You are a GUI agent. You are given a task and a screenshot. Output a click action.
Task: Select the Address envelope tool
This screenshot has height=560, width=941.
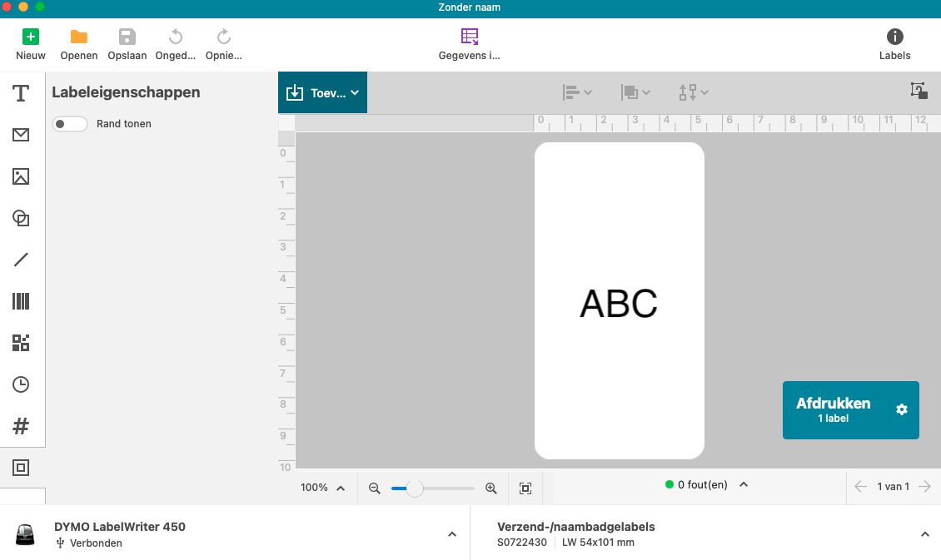pos(21,135)
